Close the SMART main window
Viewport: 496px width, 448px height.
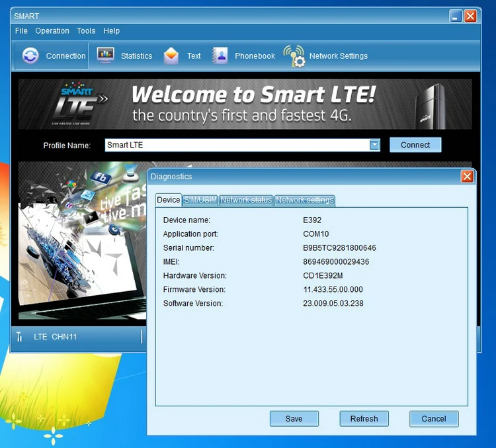pyautogui.click(x=470, y=16)
